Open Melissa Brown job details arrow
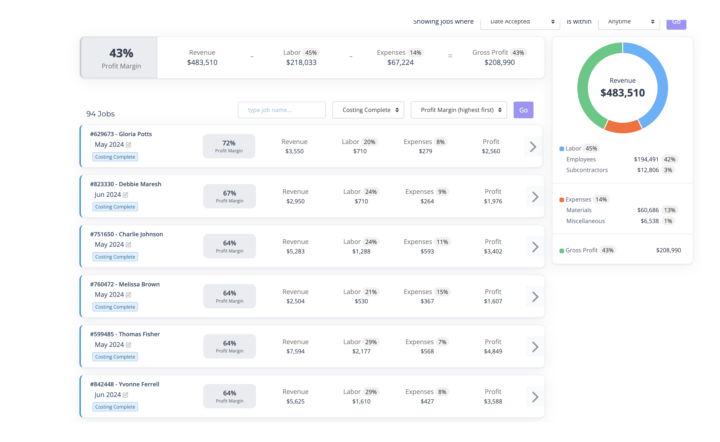Image resolution: width=720 pixels, height=442 pixels. tap(535, 297)
